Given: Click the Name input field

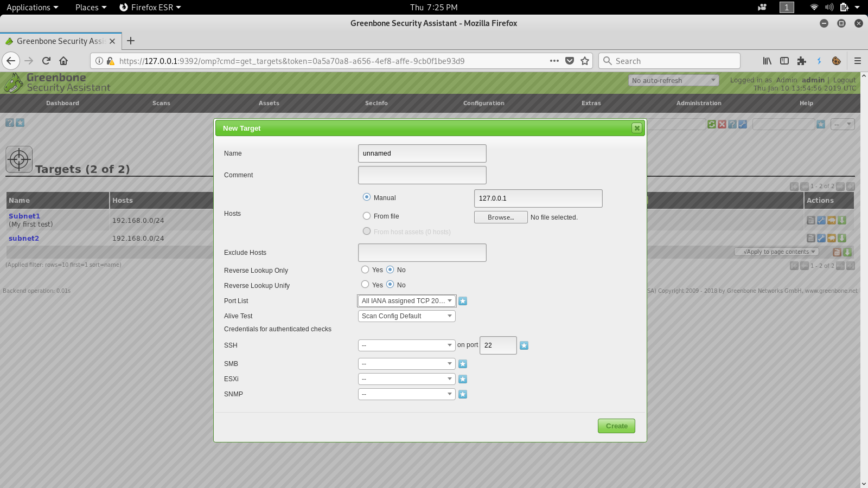Looking at the screenshot, I should click(422, 153).
